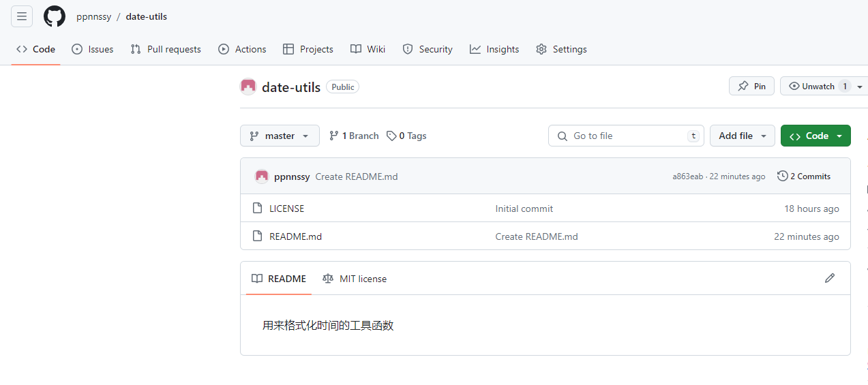Screen dimensions: 868x385
Task: Edit README using the pencil icon
Action: (829, 278)
